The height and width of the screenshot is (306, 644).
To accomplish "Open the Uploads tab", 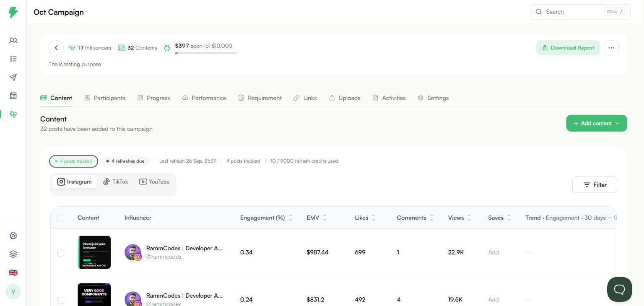I will point(345,98).
